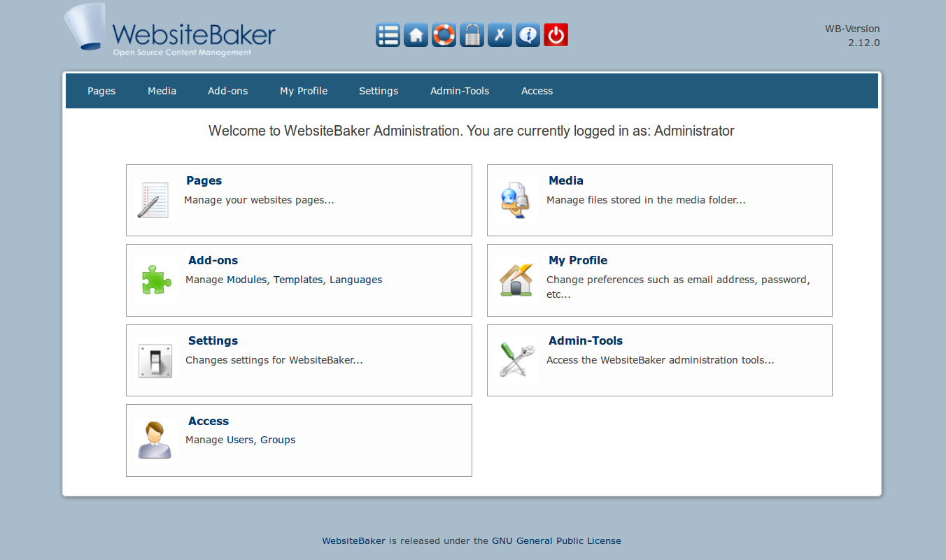Click the version number 2.12.0 text

click(x=864, y=43)
